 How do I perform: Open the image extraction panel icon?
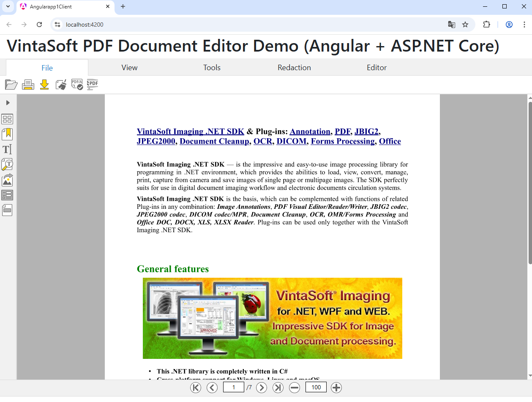[7, 180]
